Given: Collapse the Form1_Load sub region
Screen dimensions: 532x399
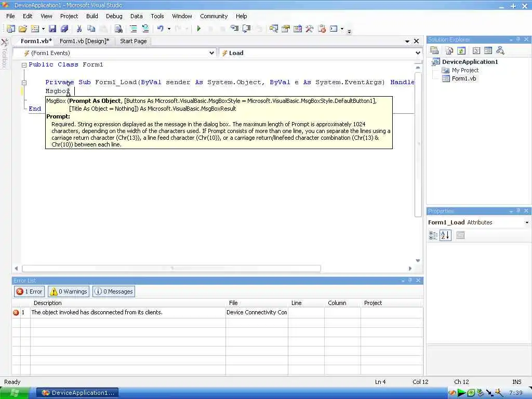Looking at the screenshot, I should coord(24,83).
